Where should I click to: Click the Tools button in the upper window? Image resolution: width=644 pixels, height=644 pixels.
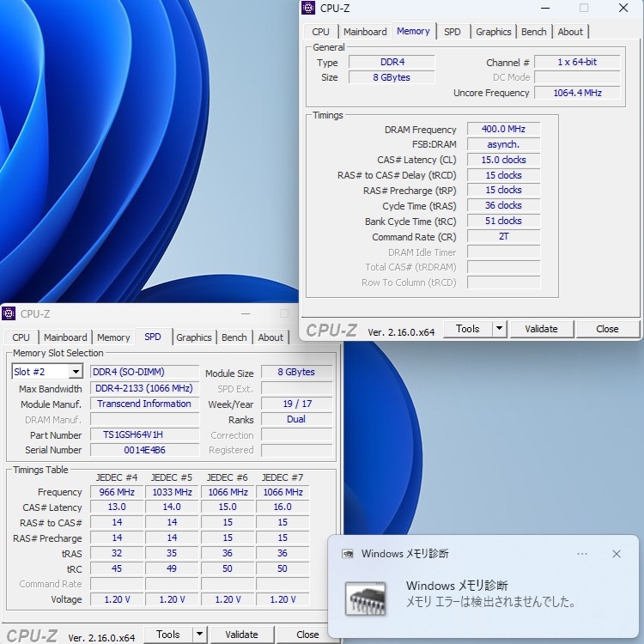pyautogui.click(x=467, y=329)
